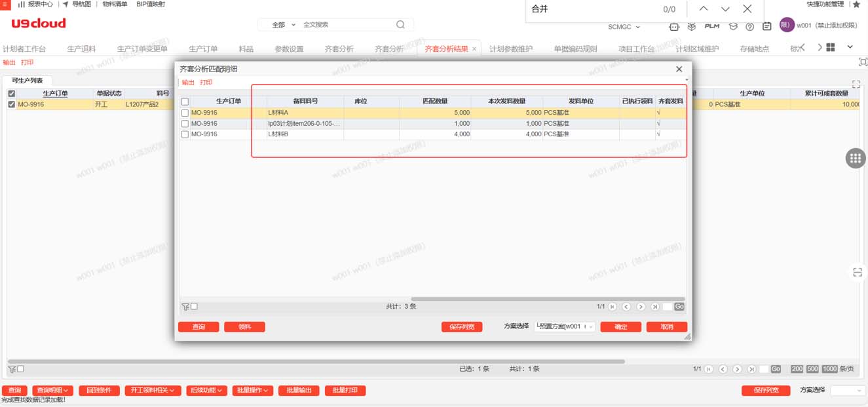Check the dialog header select-all checkbox
Viewport: 868px width, 407px height.
[x=185, y=102]
